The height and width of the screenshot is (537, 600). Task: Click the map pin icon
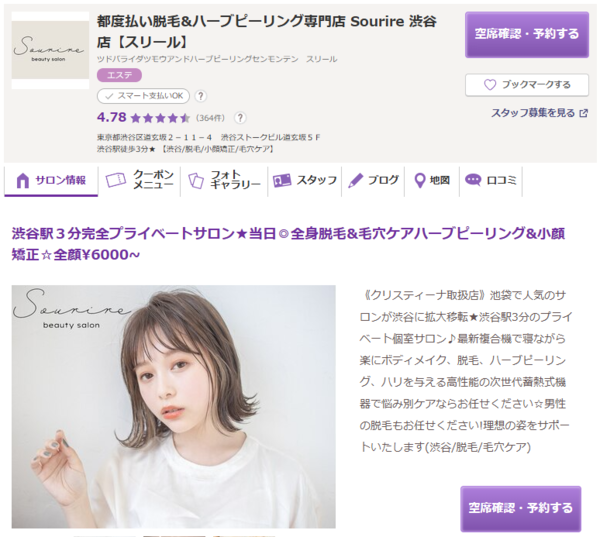[420, 180]
